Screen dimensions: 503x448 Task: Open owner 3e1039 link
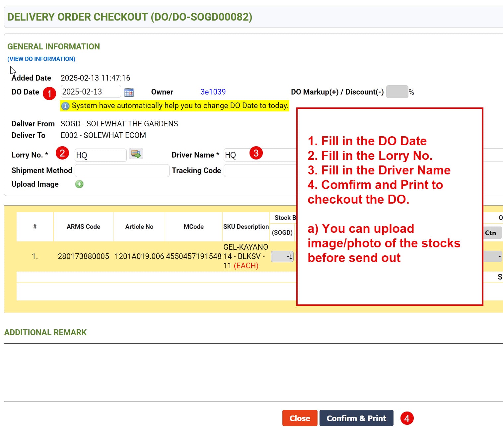click(x=213, y=92)
